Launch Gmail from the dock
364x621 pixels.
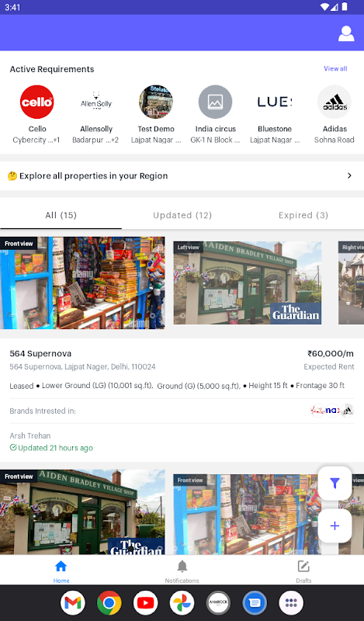point(72,603)
